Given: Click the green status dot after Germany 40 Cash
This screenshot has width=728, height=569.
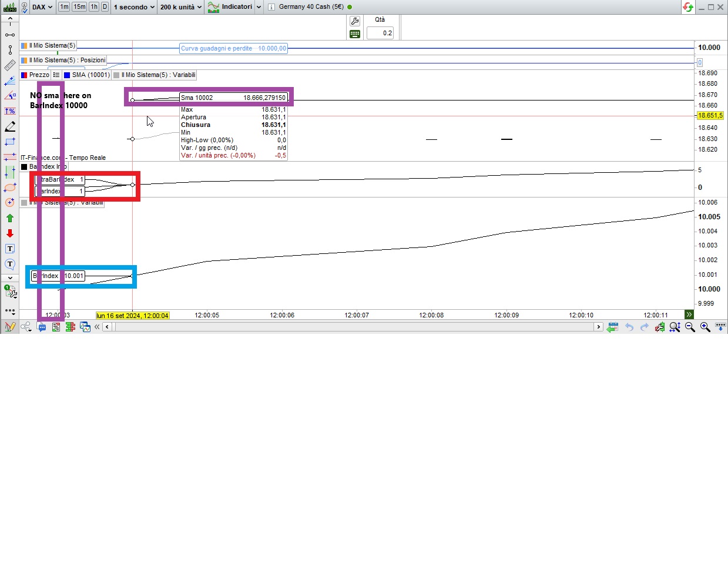Looking at the screenshot, I should [350, 7].
